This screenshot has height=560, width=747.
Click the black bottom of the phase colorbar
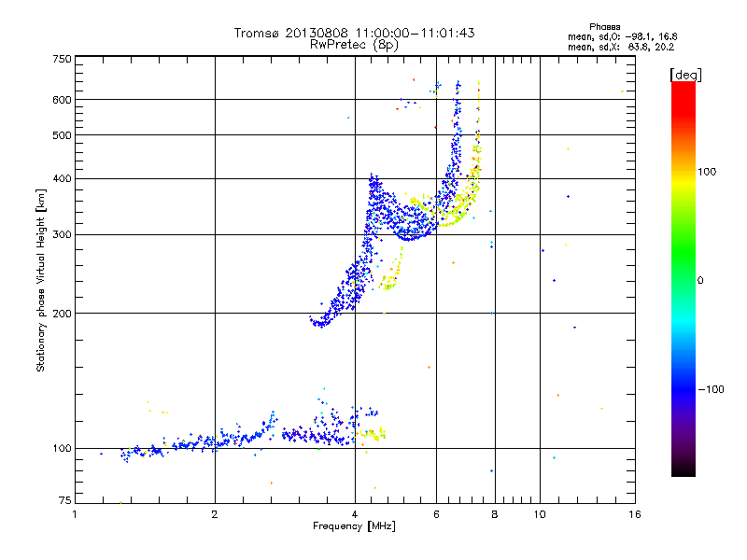(x=684, y=469)
